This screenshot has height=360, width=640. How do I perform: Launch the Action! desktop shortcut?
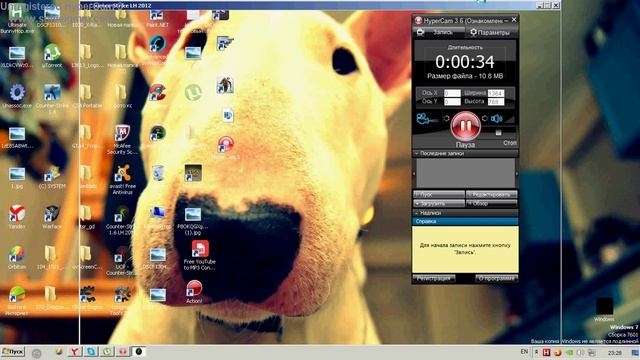[x=194, y=291]
